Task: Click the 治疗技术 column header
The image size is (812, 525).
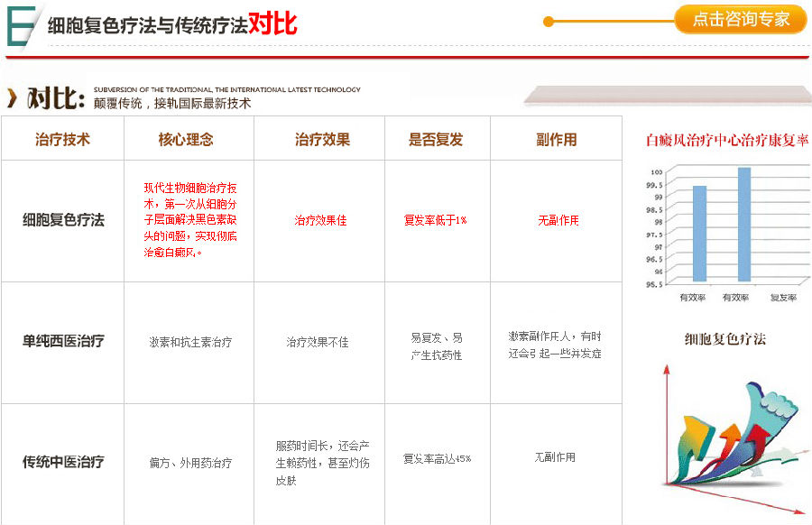Action: pos(62,139)
